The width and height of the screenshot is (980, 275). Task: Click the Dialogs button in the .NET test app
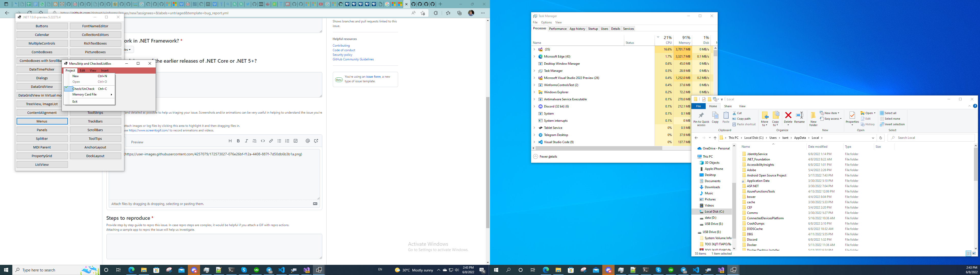pyautogui.click(x=42, y=78)
